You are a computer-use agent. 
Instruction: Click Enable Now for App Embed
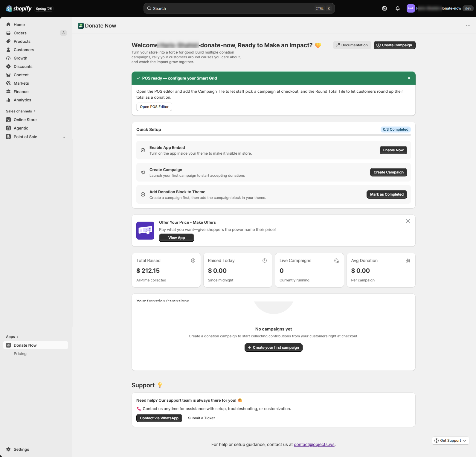pyautogui.click(x=393, y=150)
